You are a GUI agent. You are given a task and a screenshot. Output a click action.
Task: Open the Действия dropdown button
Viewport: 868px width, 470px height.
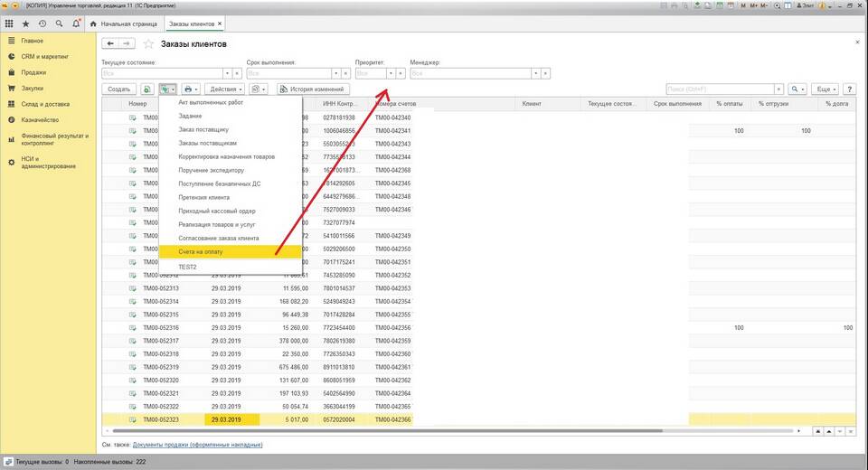click(x=225, y=89)
